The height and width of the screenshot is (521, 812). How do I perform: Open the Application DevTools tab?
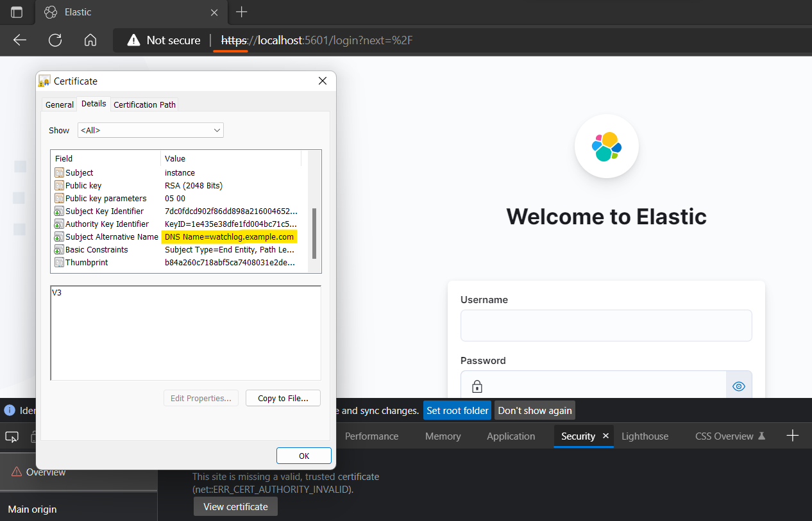(x=511, y=436)
